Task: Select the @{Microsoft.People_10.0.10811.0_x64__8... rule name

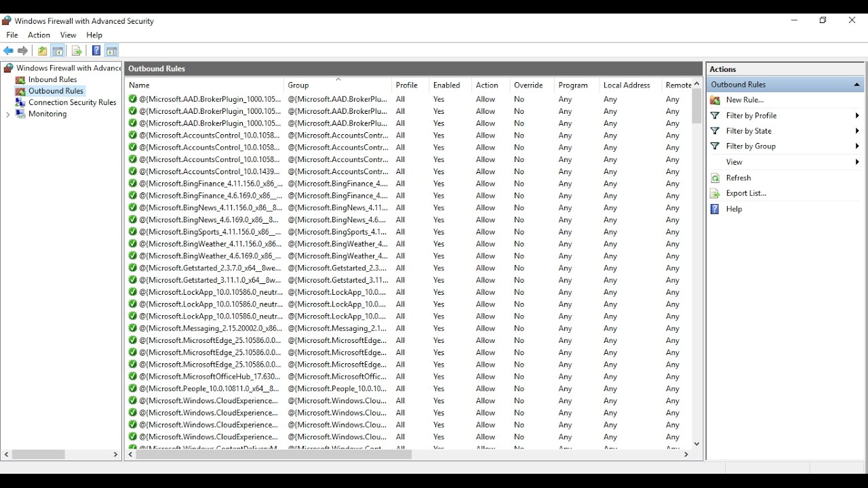Action: pyautogui.click(x=209, y=388)
